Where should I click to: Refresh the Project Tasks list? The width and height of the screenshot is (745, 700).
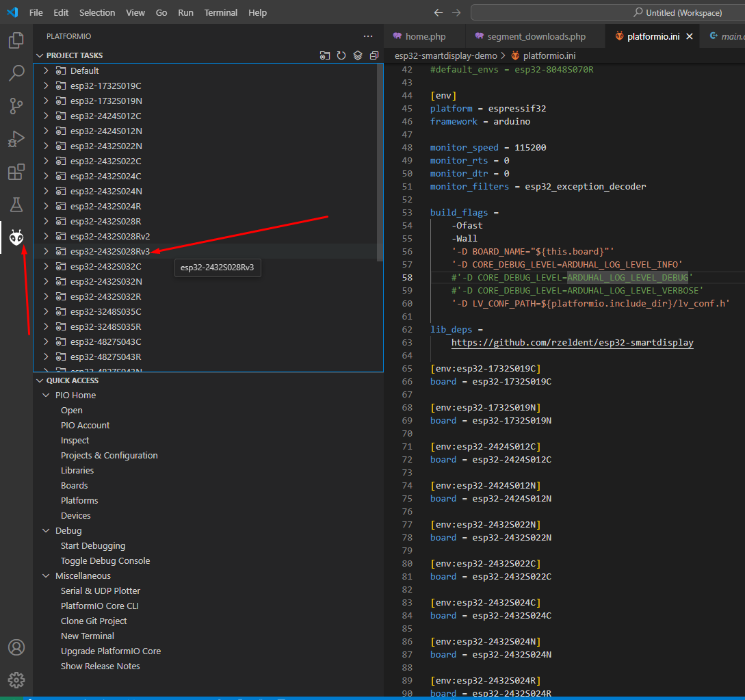coord(341,55)
